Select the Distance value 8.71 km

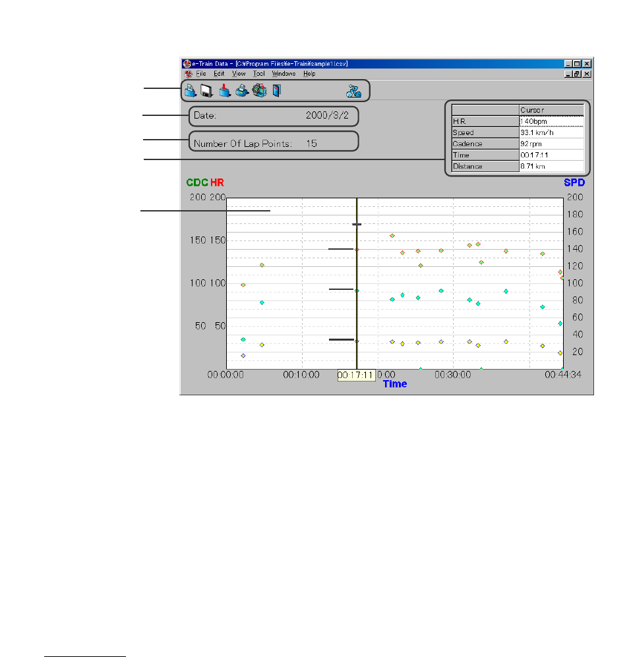(x=551, y=166)
